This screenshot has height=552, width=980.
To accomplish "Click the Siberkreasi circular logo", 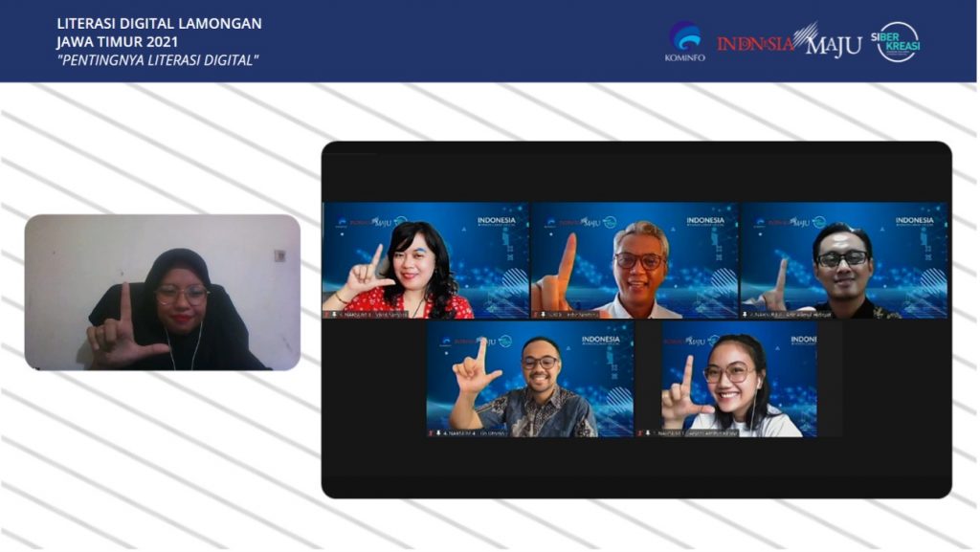I will 898,42.
